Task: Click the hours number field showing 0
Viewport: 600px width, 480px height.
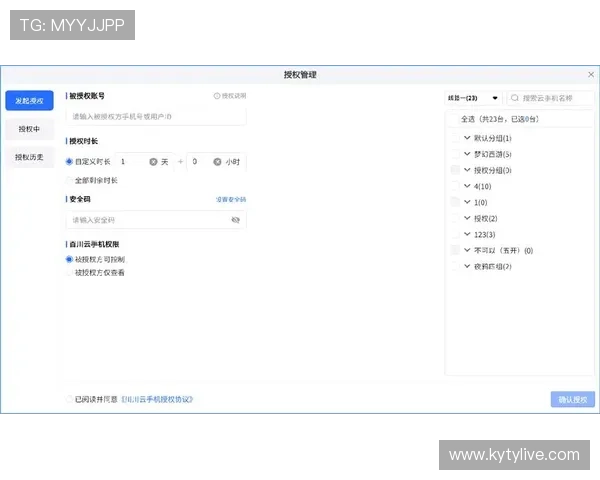Action: (199, 162)
